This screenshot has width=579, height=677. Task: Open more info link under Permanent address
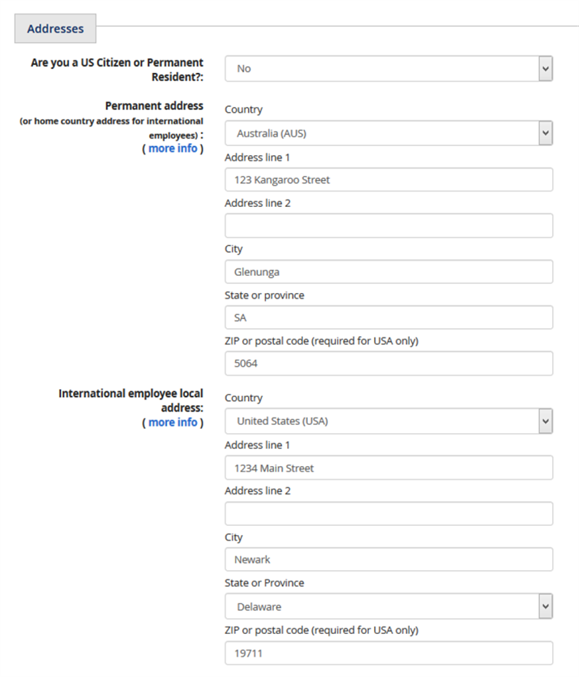click(x=173, y=148)
